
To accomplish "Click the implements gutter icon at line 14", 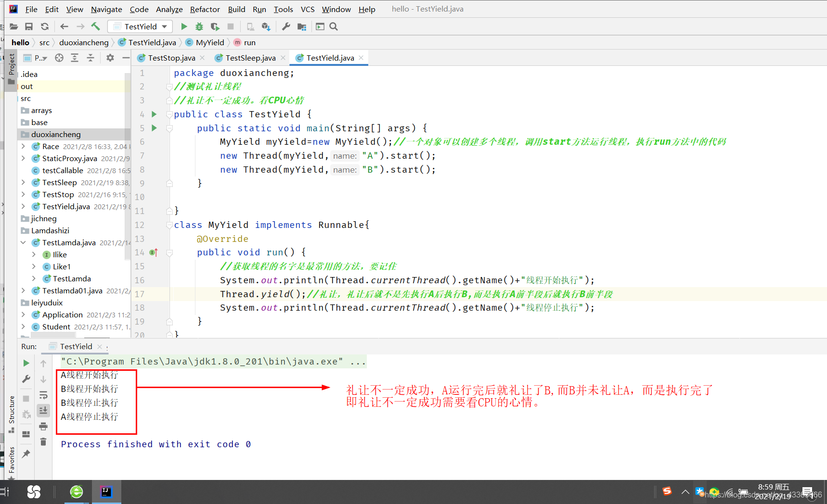I will [154, 252].
